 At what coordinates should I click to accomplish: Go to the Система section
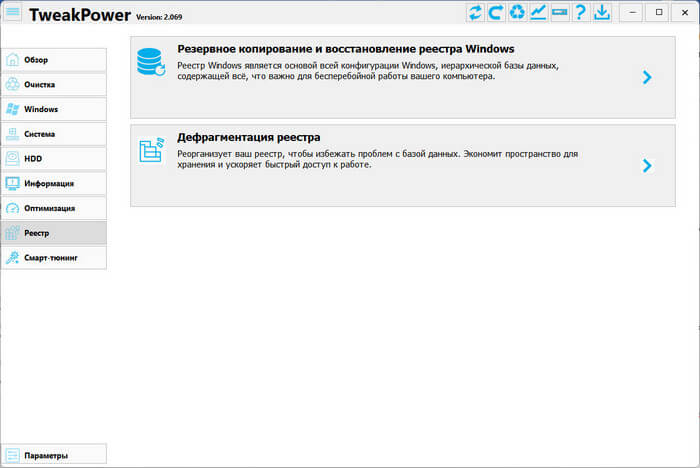point(53,134)
